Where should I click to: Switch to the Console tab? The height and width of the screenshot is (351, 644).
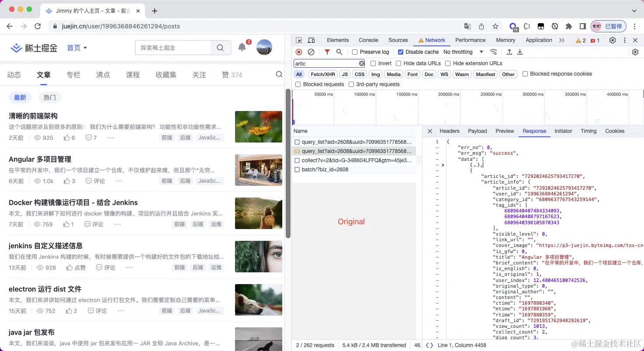tap(368, 40)
